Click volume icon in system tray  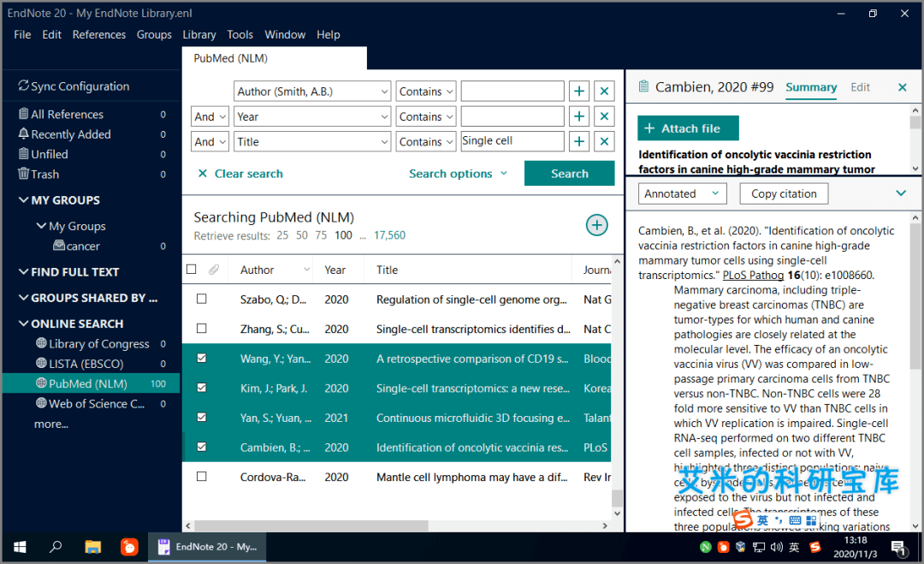(x=777, y=548)
